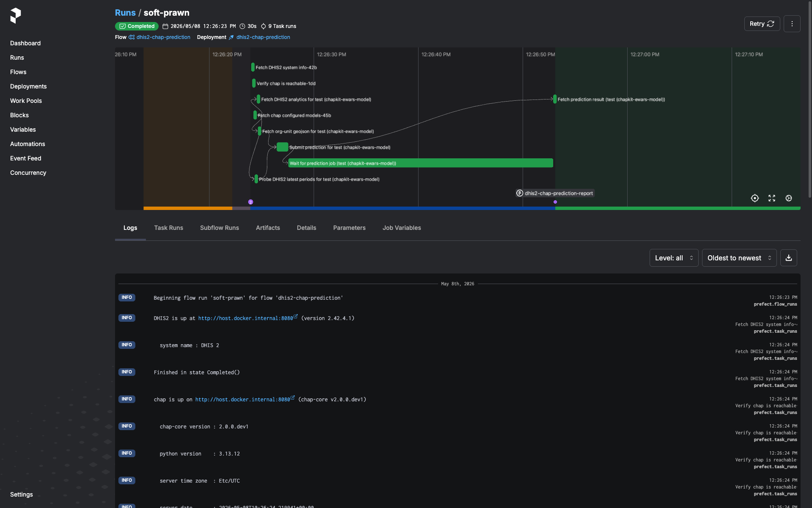Click the Runs breadcrumb link
The image size is (812, 508).
tap(125, 13)
